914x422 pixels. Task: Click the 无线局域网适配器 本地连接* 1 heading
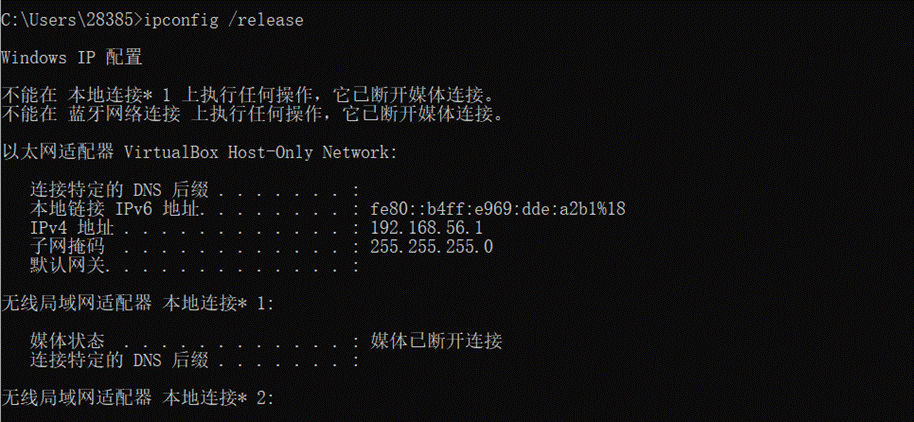pos(138,304)
